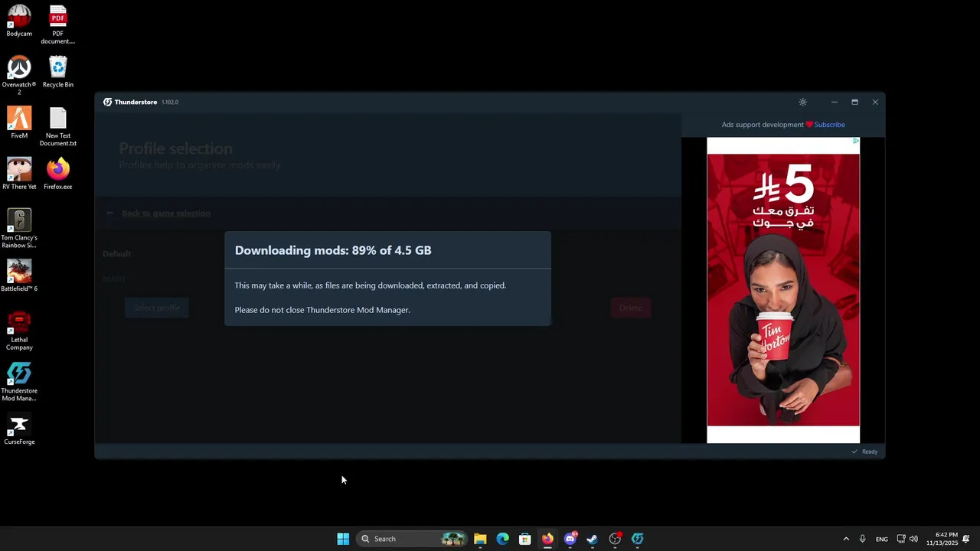The width and height of the screenshot is (980, 551).
Task: Select the Default profile row
Action: coord(117,253)
